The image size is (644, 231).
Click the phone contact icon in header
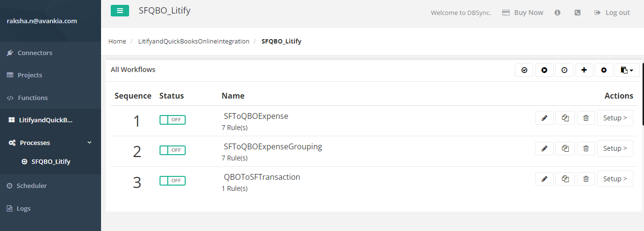577,13
